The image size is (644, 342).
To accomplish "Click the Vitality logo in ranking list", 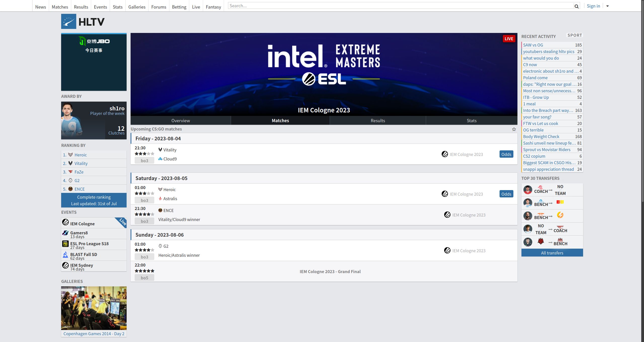I will pyautogui.click(x=70, y=163).
